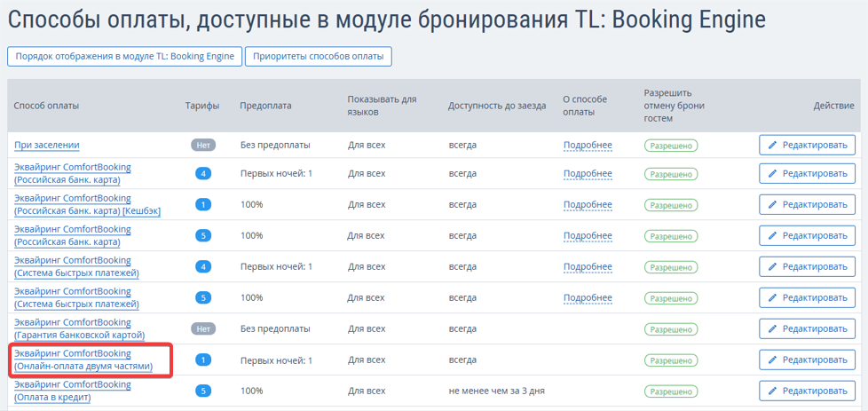Open 'Российская банк. карта' link with 4 tariffs
The height and width of the screenshot is (411, 868).
click(73, 174)
